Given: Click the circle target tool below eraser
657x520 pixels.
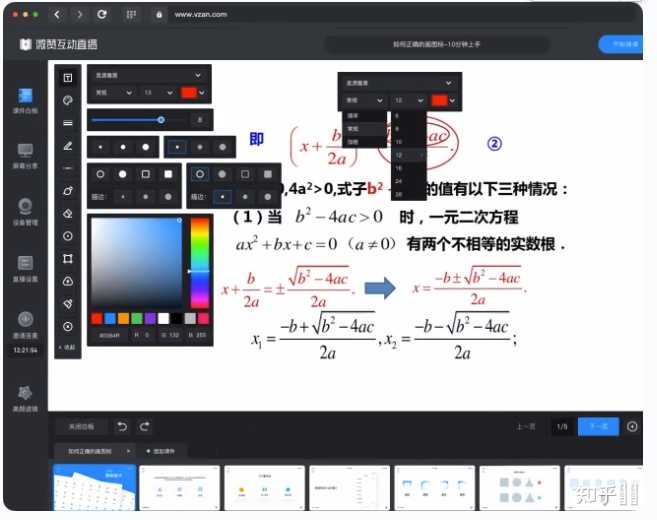Looking at the screenshot, I should click(67, 236).
